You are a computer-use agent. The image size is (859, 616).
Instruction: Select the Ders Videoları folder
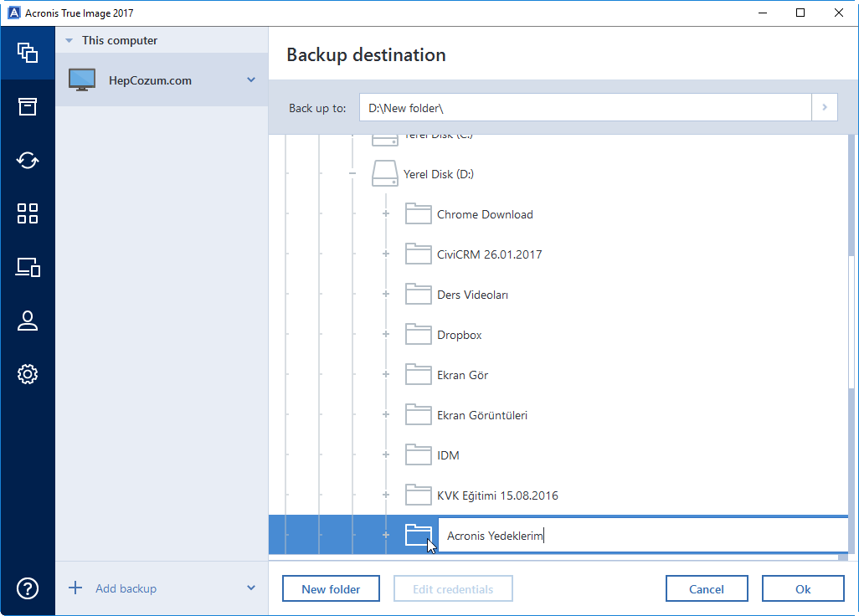tap(472, 295)
